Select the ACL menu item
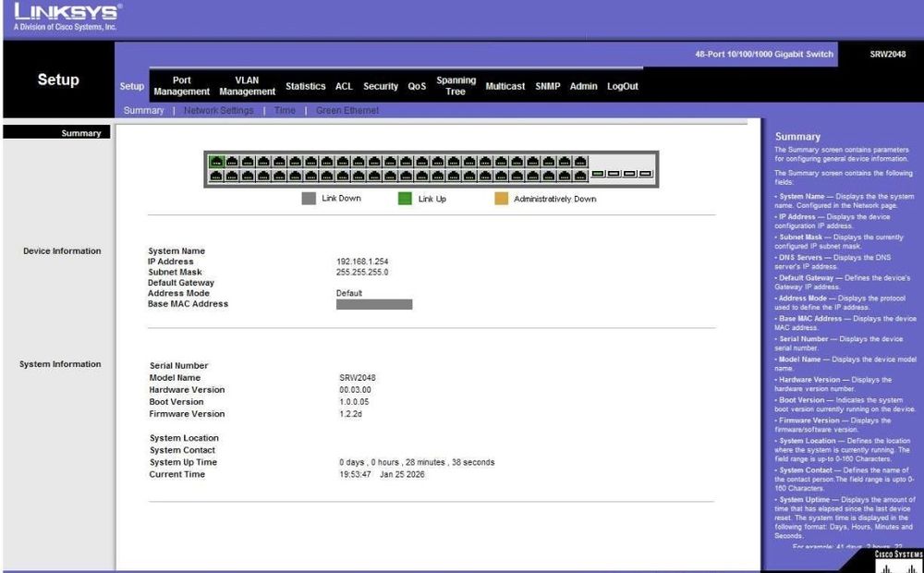The image size is (924, 573). [344, 86]
